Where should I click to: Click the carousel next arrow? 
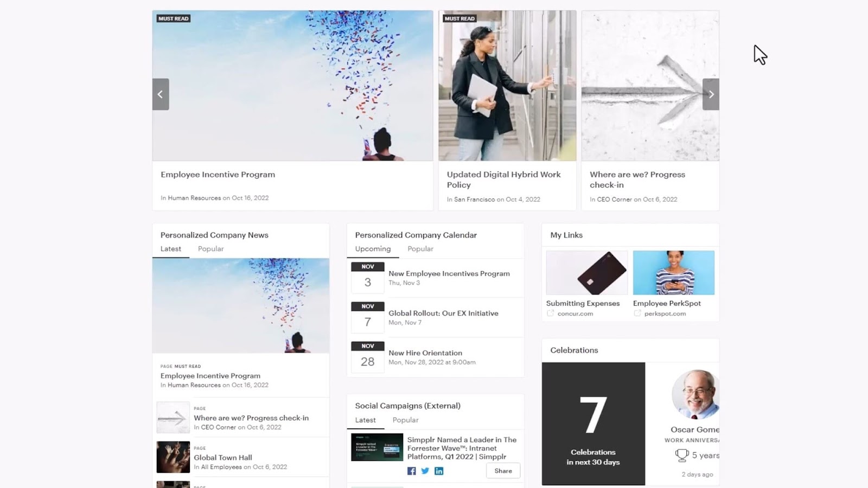pyautogui.click(x=711, y=94)
